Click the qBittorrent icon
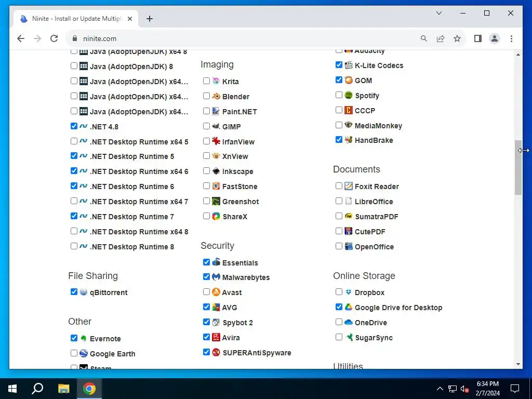Screen dimensions: 532x399 [x=84, y=292]
